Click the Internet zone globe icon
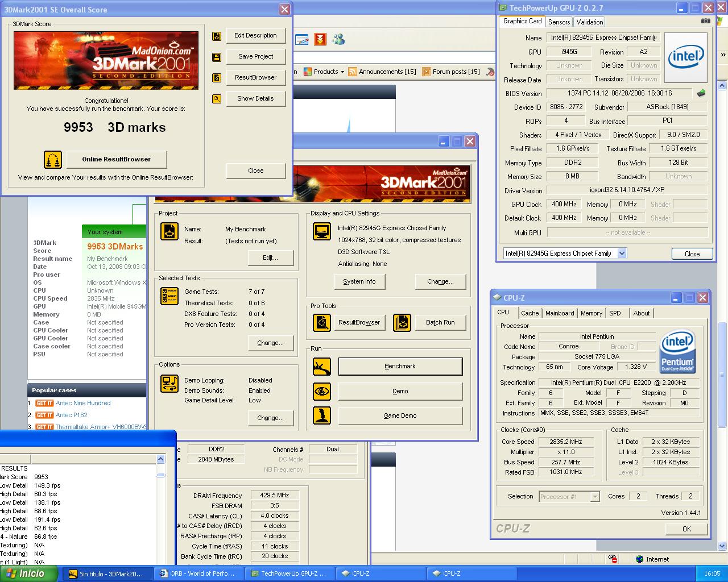 (x=640, y=559)
